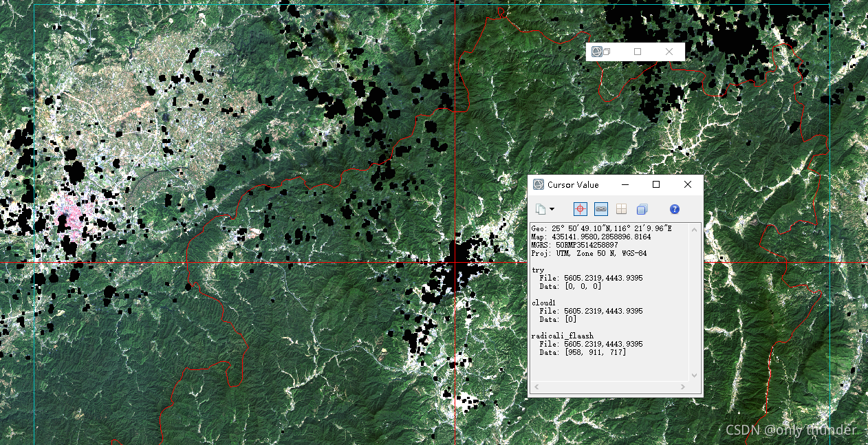Viewport: 868px width, 445px height.
Task: Click the copy icon in Cursor Value toolbar
Action: click(x=541, y=209)
